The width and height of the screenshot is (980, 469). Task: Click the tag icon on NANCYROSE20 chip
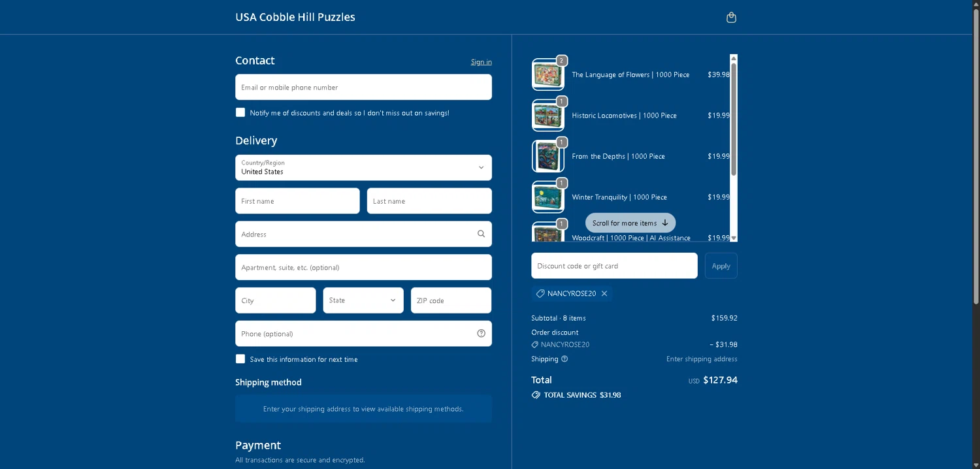click(540, 293)
